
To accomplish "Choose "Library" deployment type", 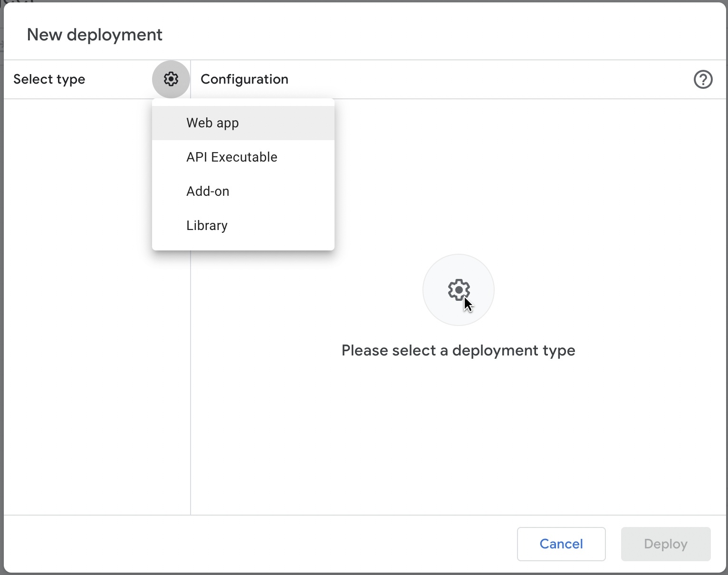I will point(207,225).
